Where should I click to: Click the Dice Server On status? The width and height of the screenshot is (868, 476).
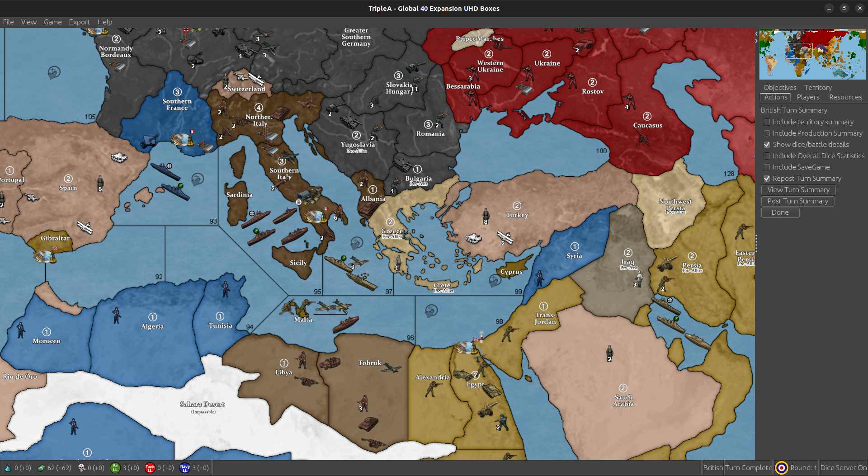pos(843,468)
